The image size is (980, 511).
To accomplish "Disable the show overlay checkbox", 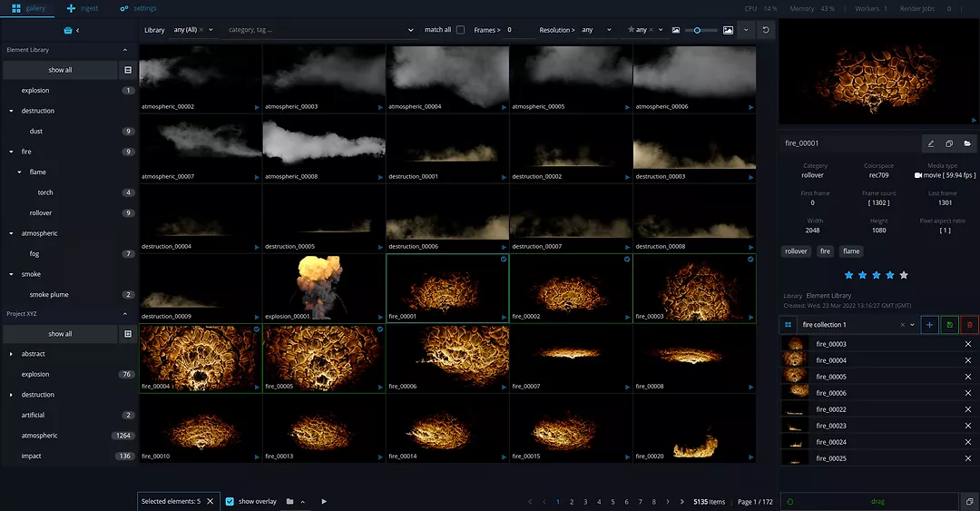I will (x=230, y=501).
